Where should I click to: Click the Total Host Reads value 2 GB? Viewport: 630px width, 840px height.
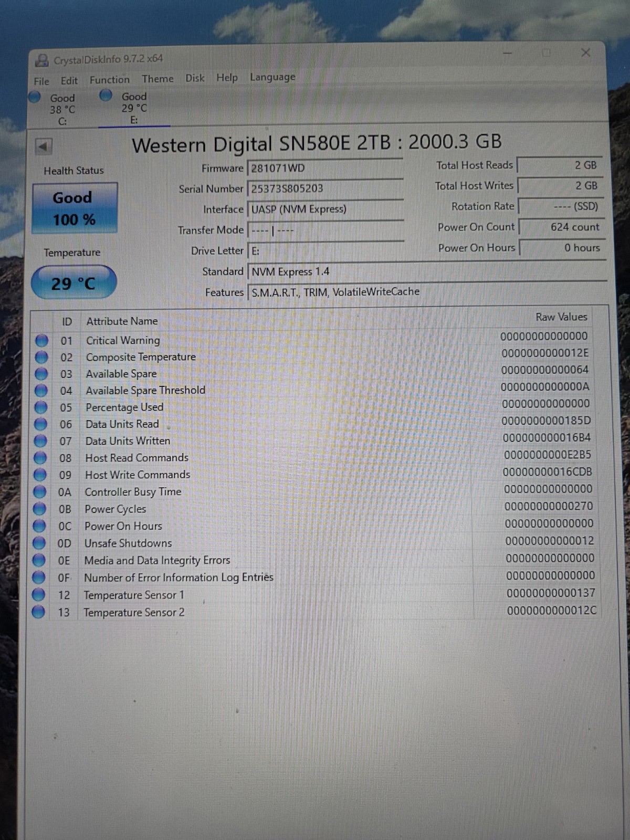pyautogui.click(x=560, y=165)
